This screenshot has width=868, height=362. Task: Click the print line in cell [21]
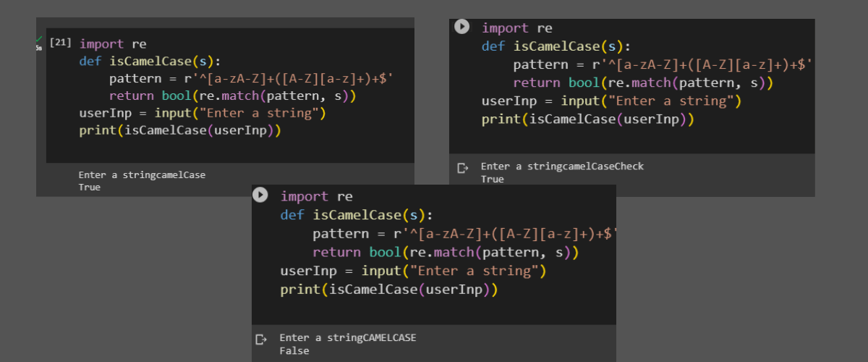point(180,130)
